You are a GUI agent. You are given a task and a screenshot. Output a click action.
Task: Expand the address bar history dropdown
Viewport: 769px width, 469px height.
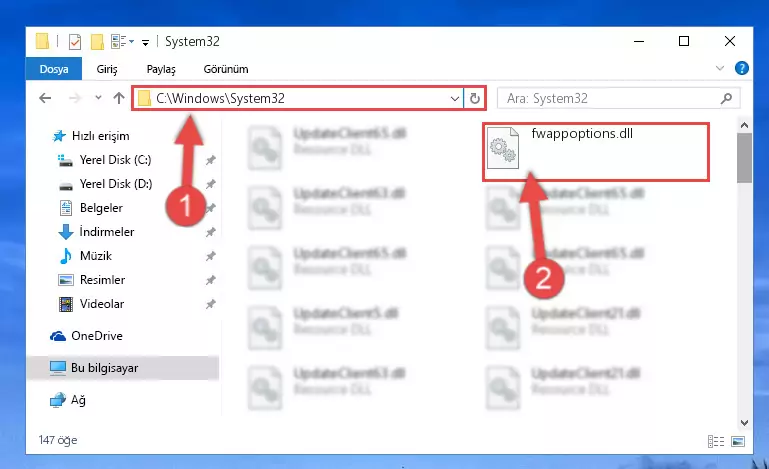tap(455, 99)
